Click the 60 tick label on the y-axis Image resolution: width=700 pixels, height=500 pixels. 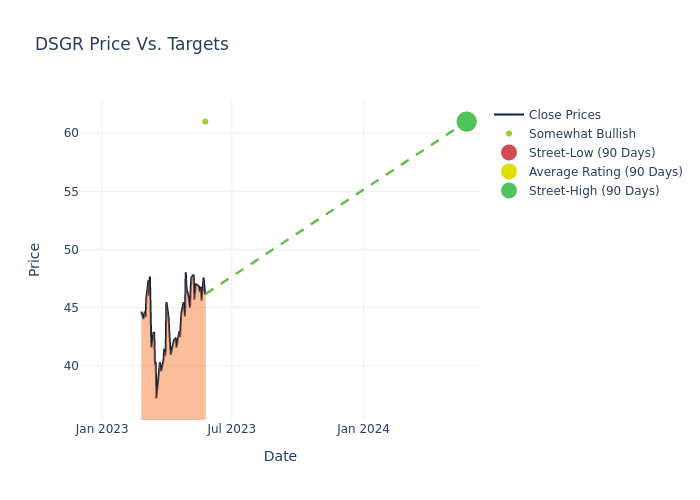click(71, 133)
